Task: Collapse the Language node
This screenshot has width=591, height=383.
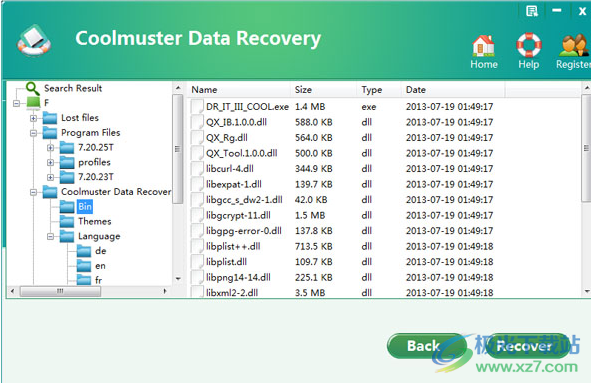Action: [50, 237]
